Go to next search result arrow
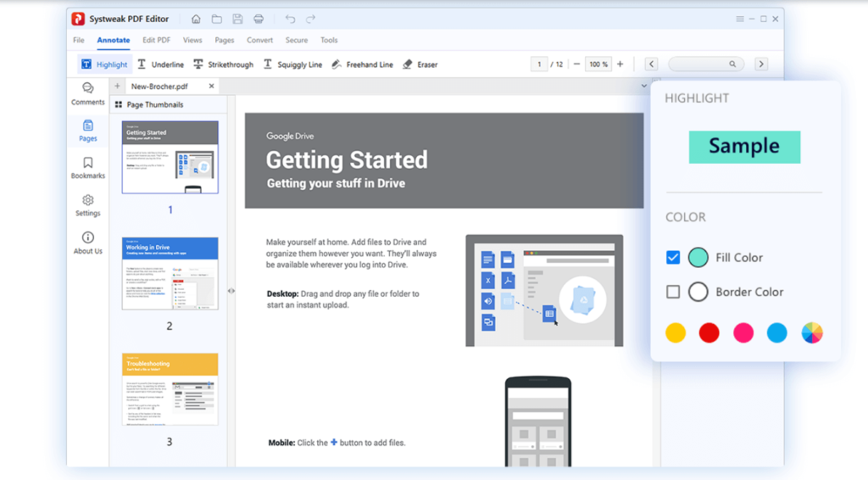 [x=761, y=64]
